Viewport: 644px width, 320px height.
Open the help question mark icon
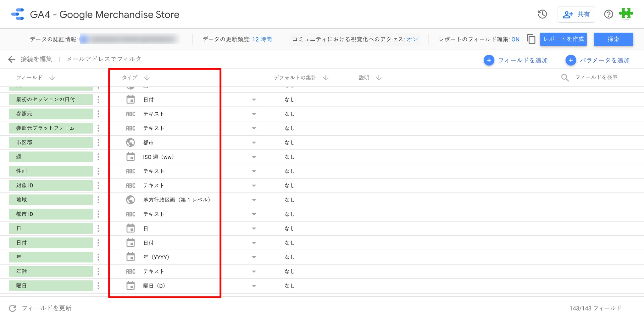(608, 14)
